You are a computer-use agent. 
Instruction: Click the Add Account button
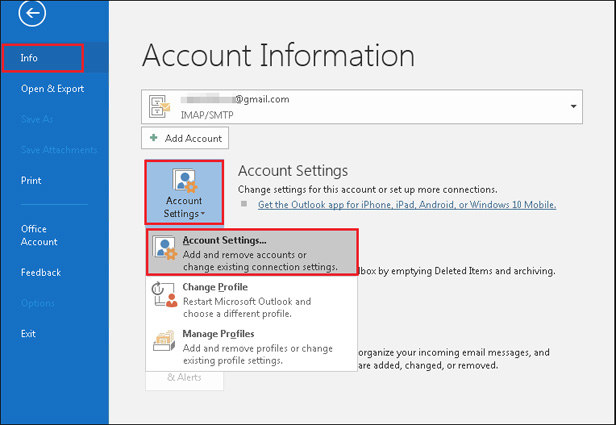coord(185,138)
